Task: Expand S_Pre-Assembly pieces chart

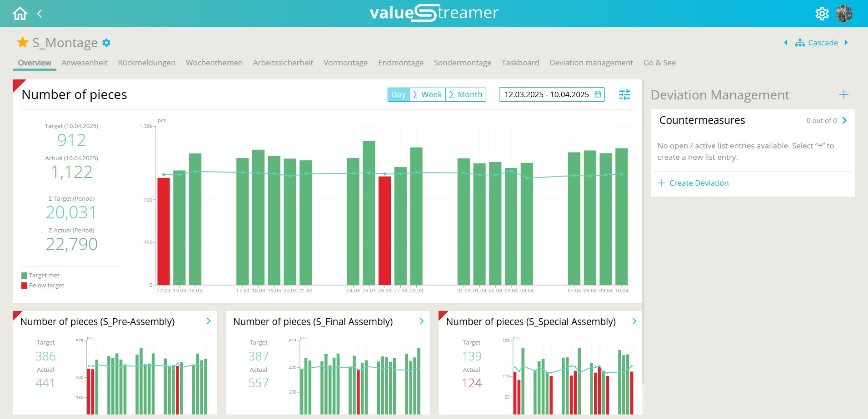Action: pyautogui.click(x=209, y=321)
